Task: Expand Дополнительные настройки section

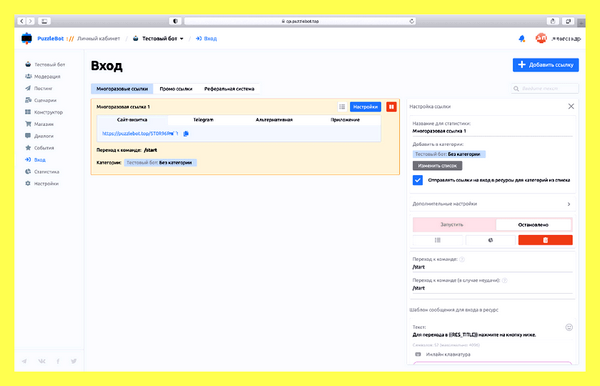Action: [x=492, y=204]
